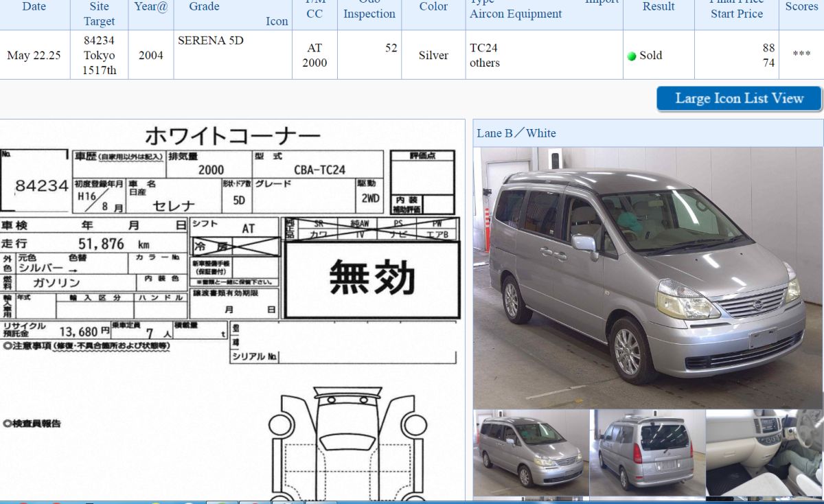Click the Lane B／White label
824x504 pixels.
click(x=516, y=133)
